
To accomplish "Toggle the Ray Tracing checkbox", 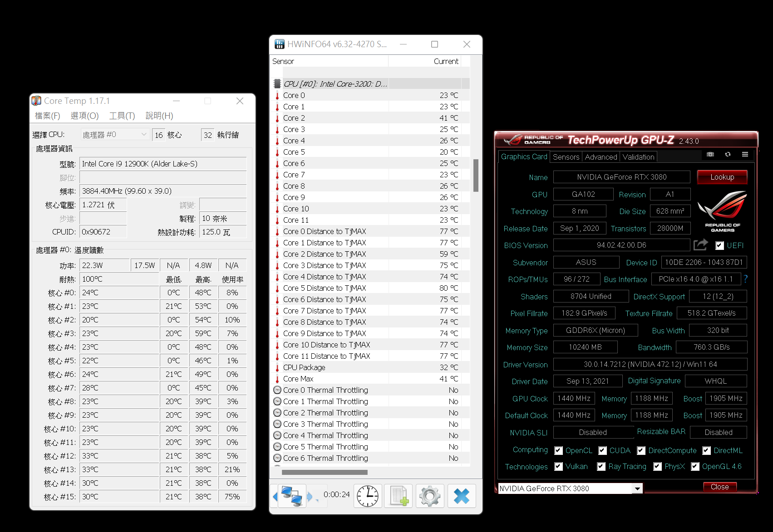I will pyautogui.click(x=601, y=466).
